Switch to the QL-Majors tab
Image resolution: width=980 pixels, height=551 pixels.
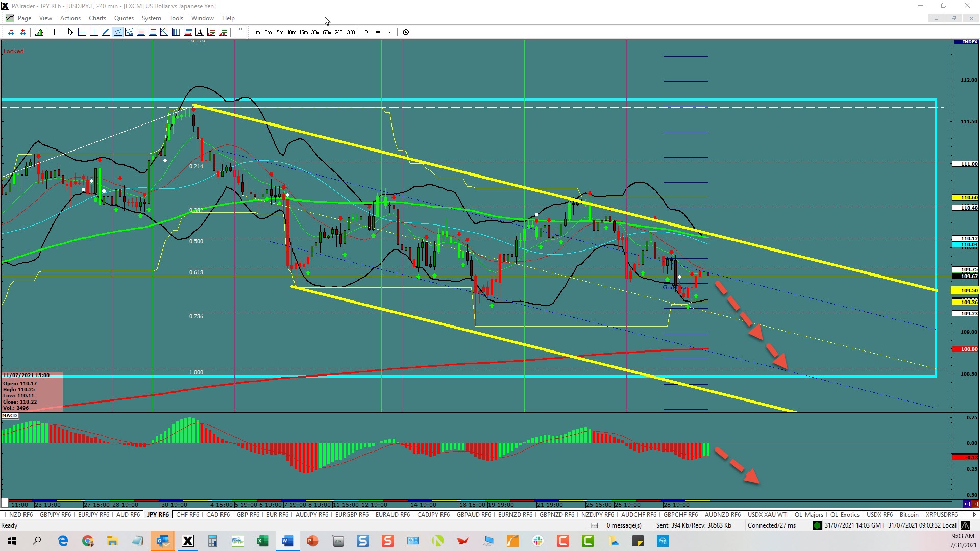point(809,515)
